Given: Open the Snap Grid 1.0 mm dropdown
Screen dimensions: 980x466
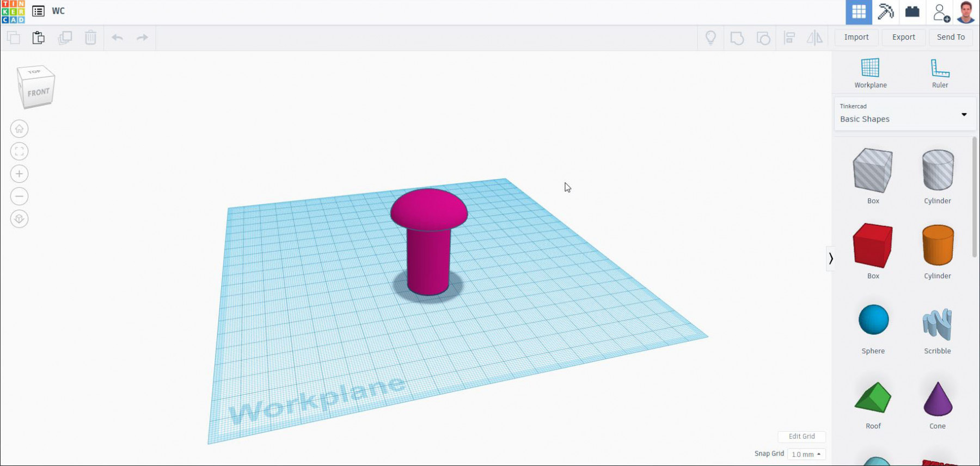Looking at the screenshot, I should [x=806, y=454].
